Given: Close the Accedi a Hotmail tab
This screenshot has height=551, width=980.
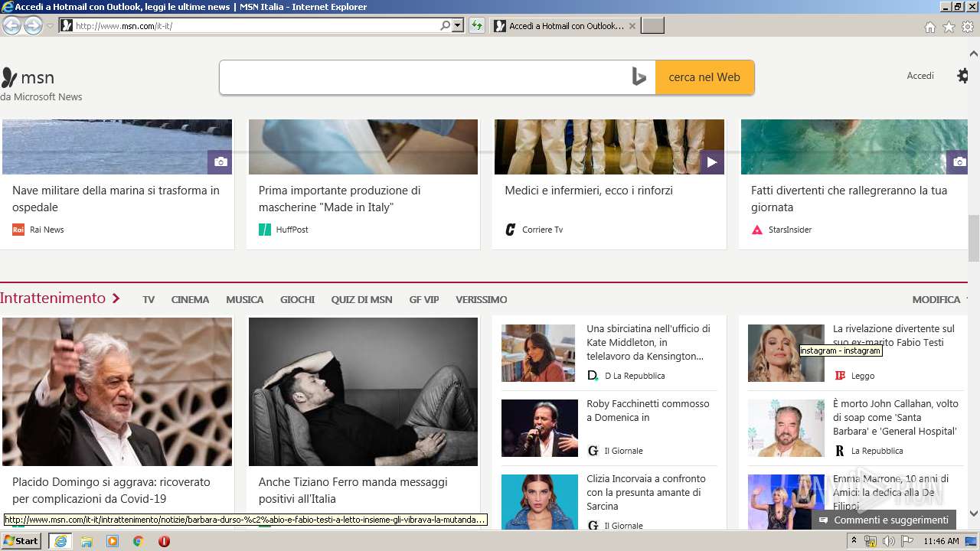Looking at the screenshot, I should pyautogui.click(x=632, y=26).
